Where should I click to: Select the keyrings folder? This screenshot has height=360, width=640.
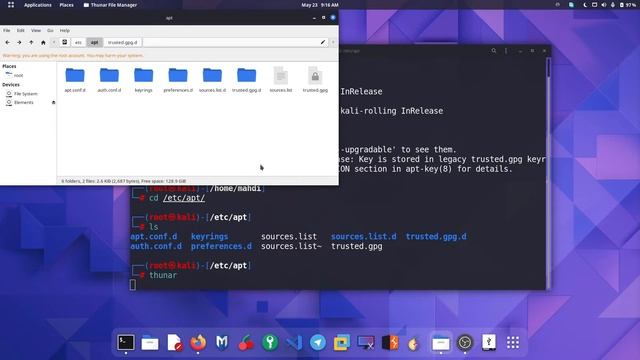coord(144,80)
